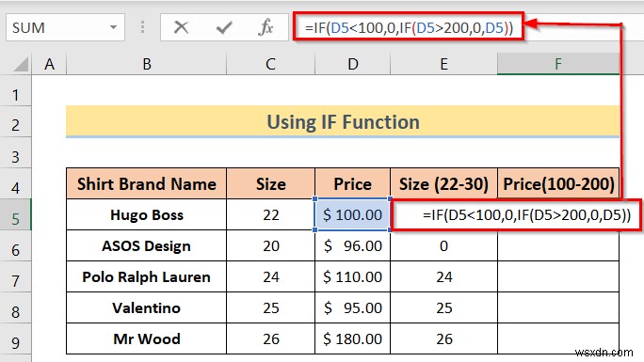Select empty Price(100-200) cell for Polo Ralph Lauren
The width and height of the screenshot is (644, 362).
point(558,277)
